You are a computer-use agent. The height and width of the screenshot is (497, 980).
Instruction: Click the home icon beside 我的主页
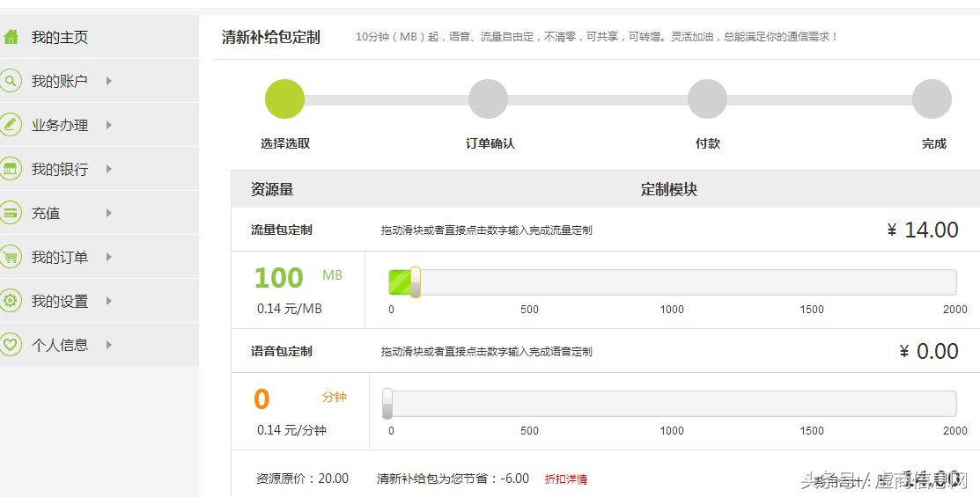tap(11, 37)
